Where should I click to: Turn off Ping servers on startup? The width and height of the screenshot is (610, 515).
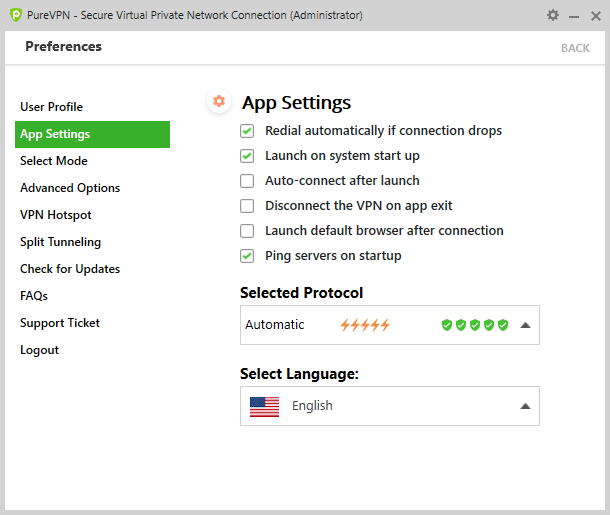click(247, 256)
